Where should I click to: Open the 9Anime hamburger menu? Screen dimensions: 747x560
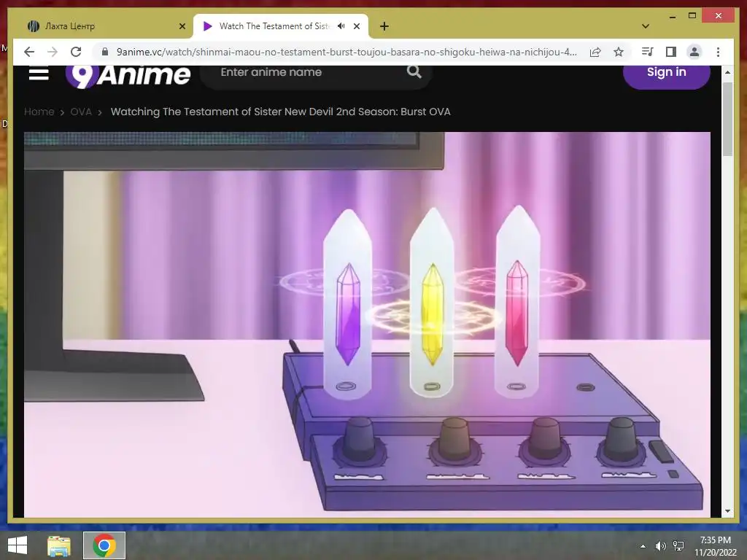tap(39, 74)
